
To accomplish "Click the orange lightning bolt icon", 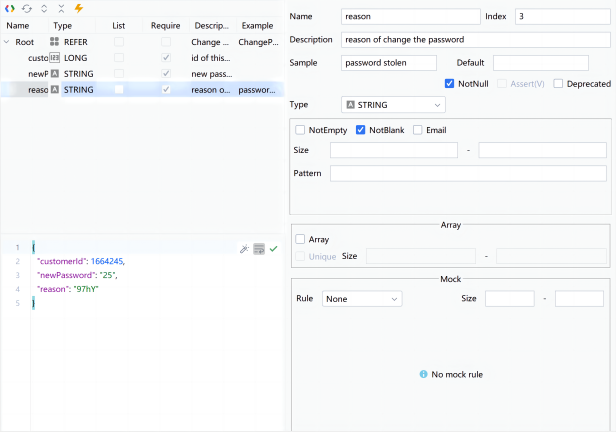I will pos(78,8).
